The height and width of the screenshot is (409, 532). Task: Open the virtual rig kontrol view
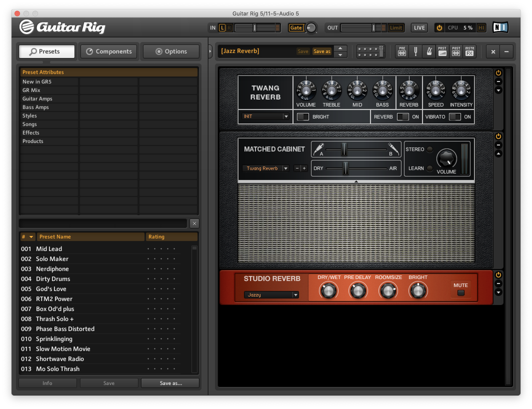[371, 51]
